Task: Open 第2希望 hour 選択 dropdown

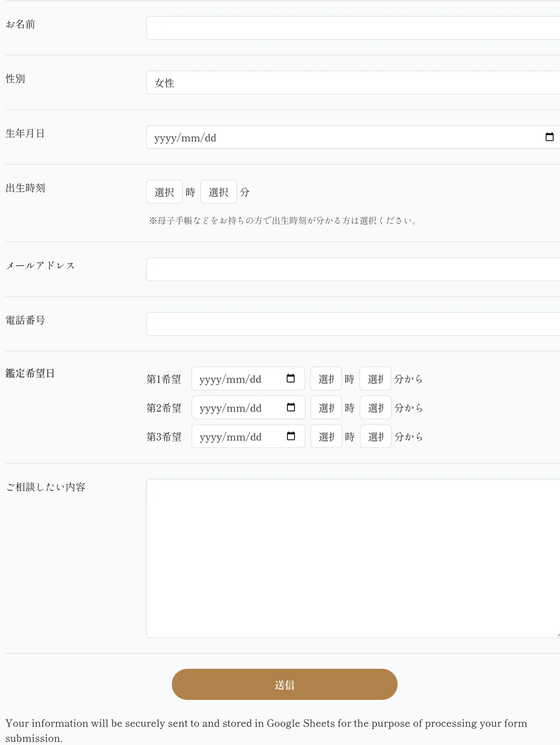Action: click(326, 407)
